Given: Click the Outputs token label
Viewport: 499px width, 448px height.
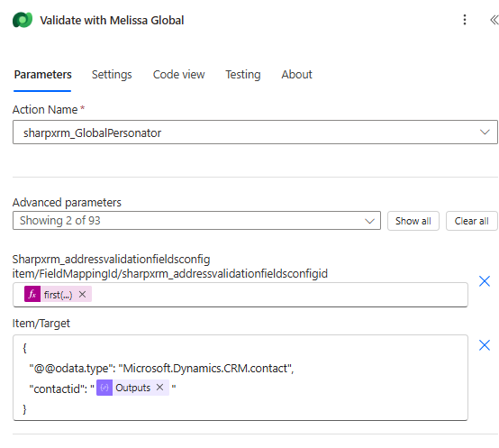Looking at the screenshot, I should click(132, 388).
